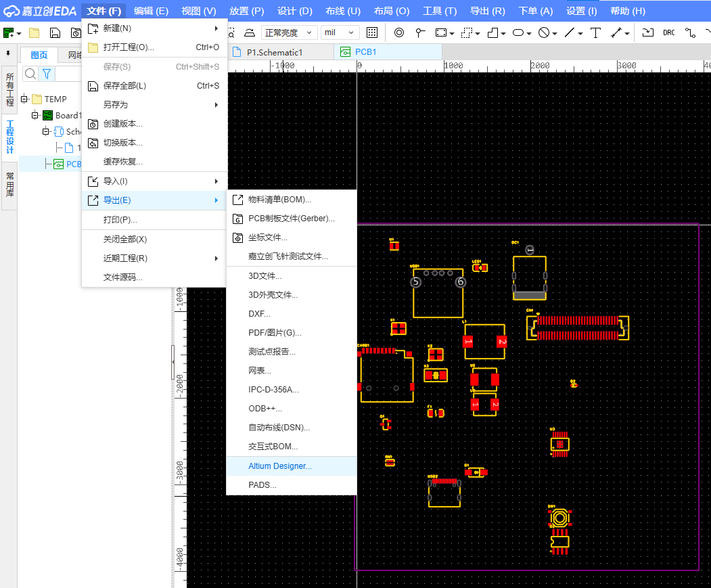The image size is (711, 588).
Task: Export 坐标文件... from submenu
Action: pos(292,238)
